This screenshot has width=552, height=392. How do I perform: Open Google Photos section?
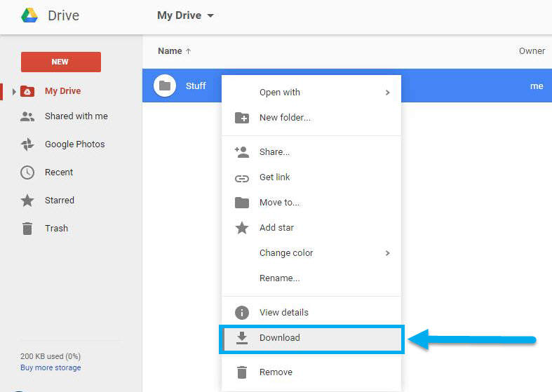pos(75,144)
